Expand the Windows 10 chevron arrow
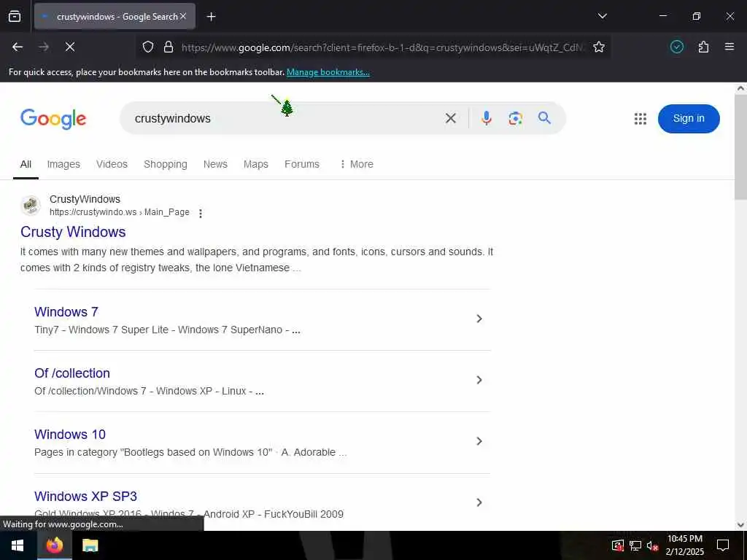 (479, 441)
